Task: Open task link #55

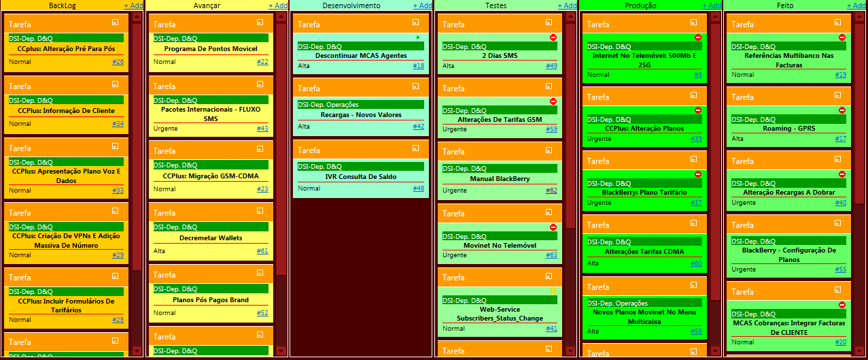Action: coord(841,269)
